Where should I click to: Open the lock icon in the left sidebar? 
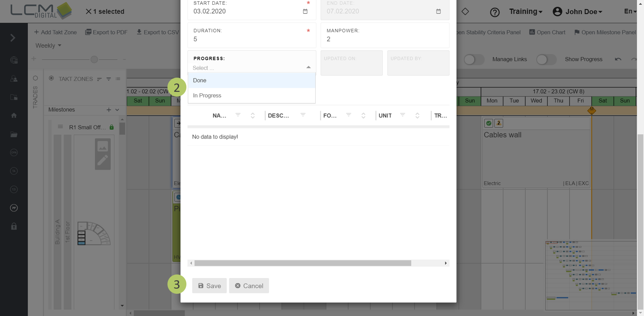(14, 226)
